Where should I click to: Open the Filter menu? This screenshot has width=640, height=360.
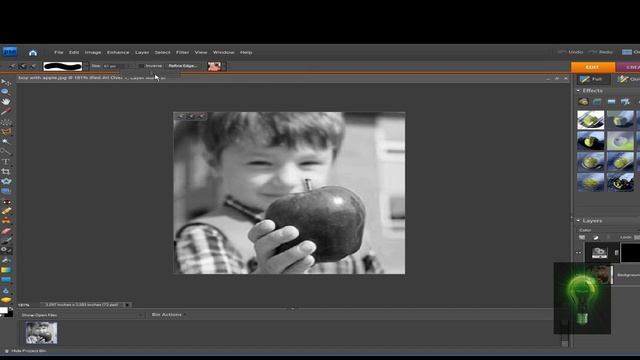point(182,52)
